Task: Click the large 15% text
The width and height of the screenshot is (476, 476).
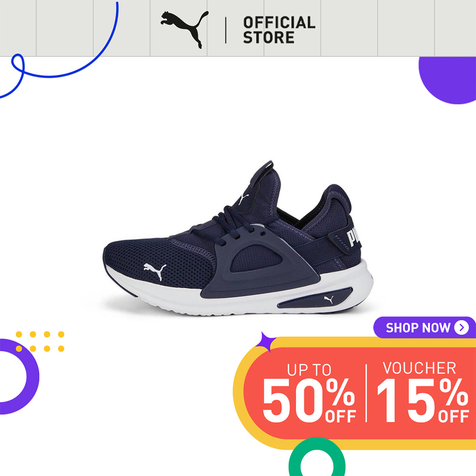Action: pyautogui.click(x=423, y=401)
